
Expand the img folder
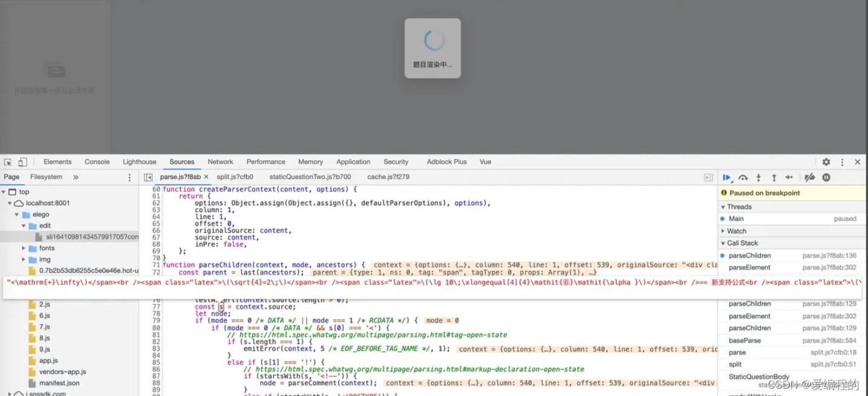24,259
